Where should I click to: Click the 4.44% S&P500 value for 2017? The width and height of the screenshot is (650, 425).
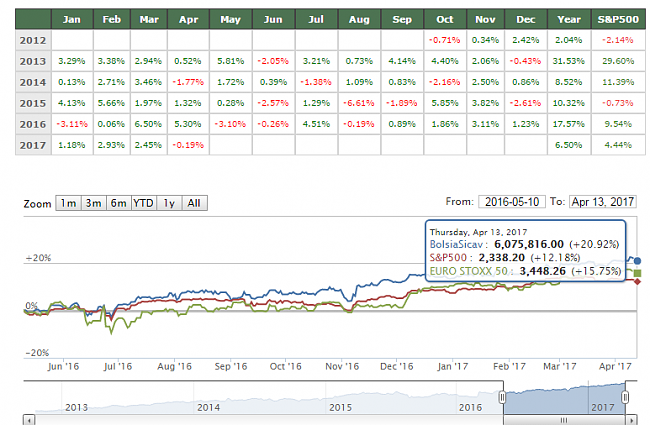pyautogui.click(x=618, y=145)
